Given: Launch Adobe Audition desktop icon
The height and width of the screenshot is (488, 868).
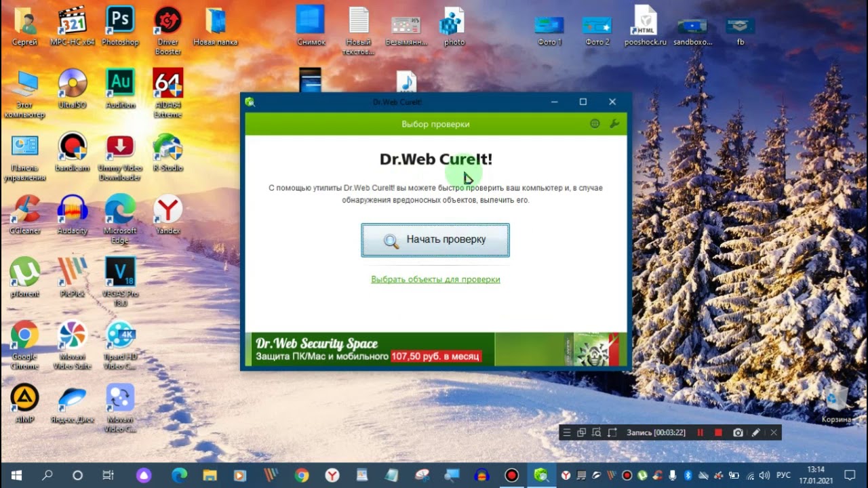Looking at the screenshot, I should pos(120,89).
